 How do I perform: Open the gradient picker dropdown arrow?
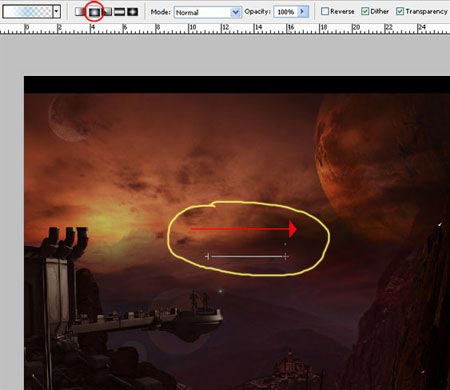(57, 12)
